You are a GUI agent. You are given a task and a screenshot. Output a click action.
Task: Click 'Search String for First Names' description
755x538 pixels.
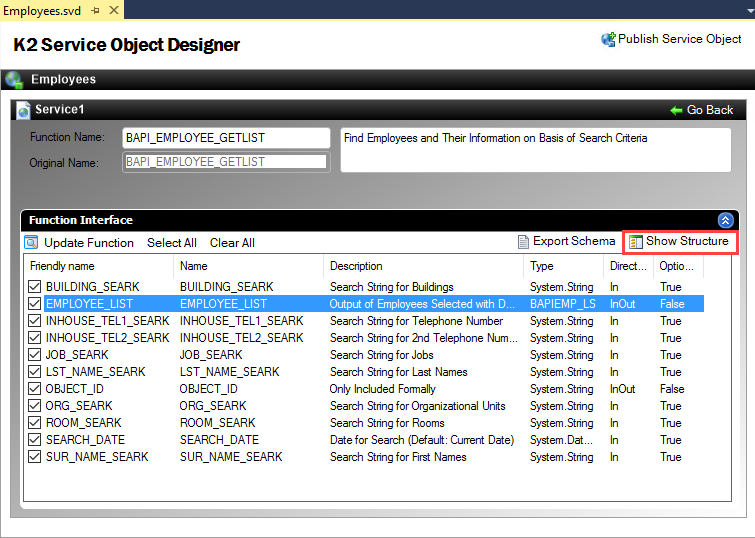tap(398, 457)
